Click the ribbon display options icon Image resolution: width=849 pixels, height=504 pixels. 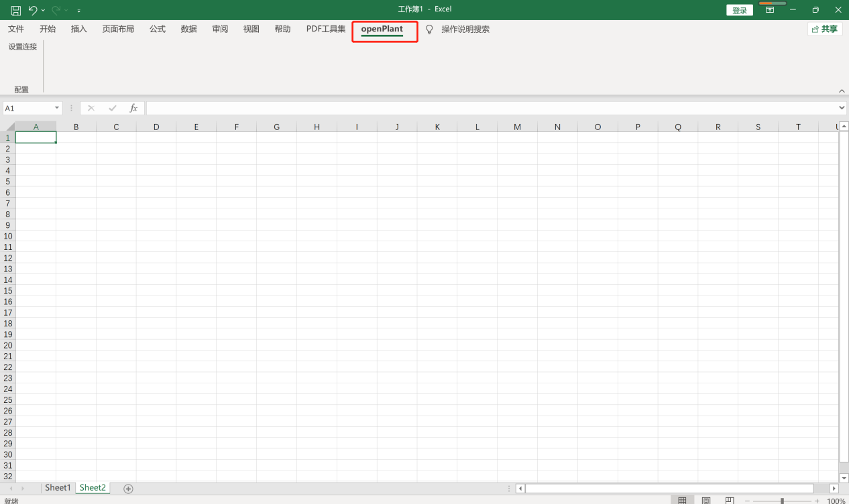(770, 10)
